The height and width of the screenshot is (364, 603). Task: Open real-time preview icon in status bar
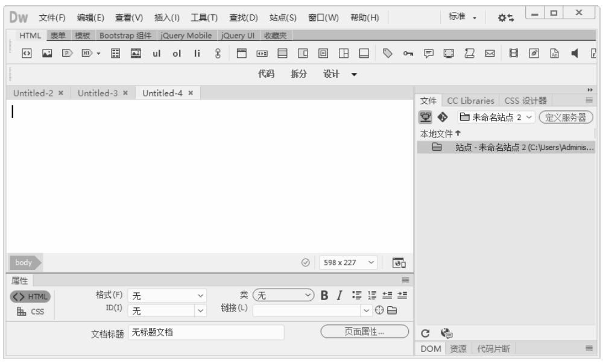click(x=399, y=263)
